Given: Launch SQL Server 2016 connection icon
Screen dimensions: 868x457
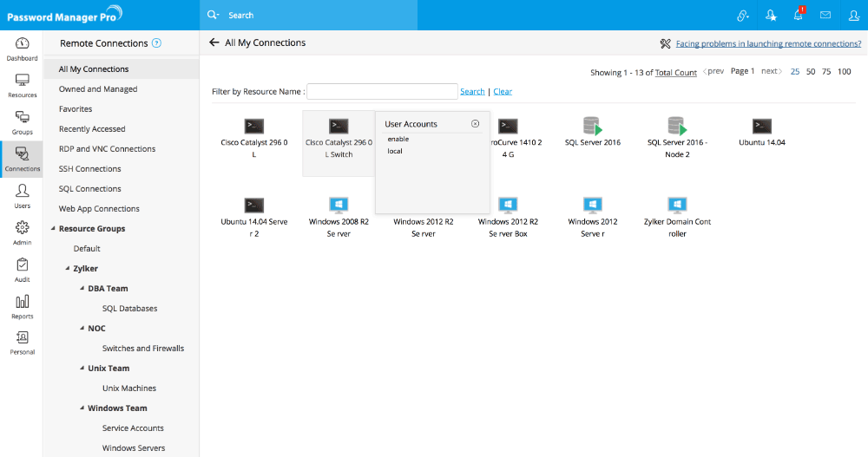Looking at the screenshot, I should point(592,126).
